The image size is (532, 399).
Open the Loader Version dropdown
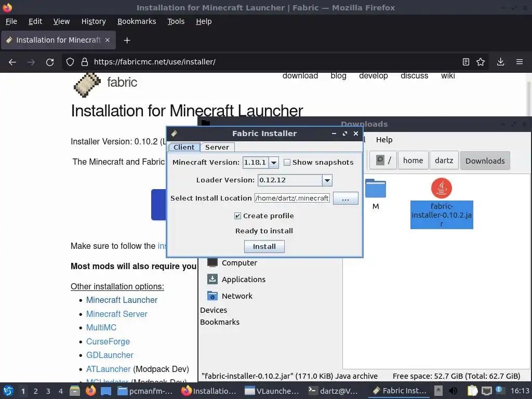click(327, 180)
